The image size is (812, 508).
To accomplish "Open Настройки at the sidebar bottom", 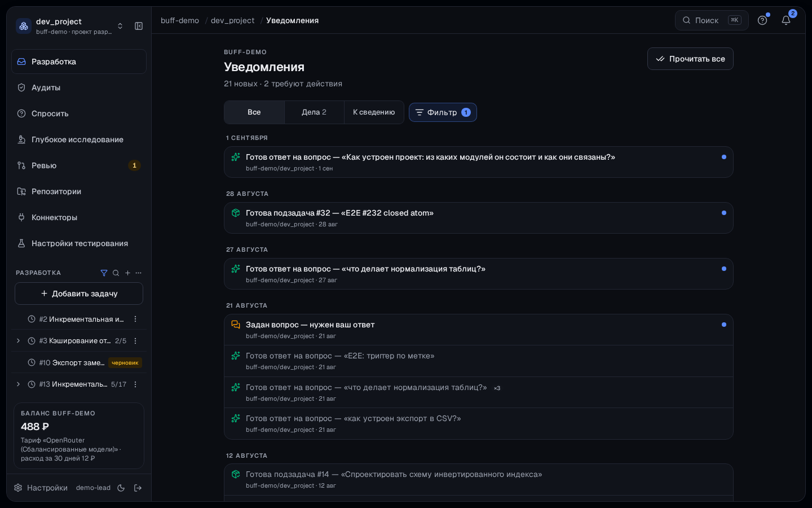I will pyautogui.click(x=41, y=488).
